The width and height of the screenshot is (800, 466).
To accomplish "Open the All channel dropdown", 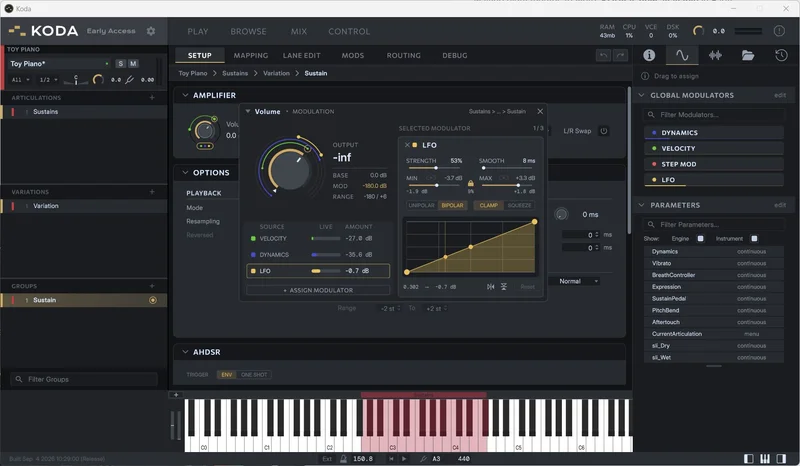I will coord(20,80).
